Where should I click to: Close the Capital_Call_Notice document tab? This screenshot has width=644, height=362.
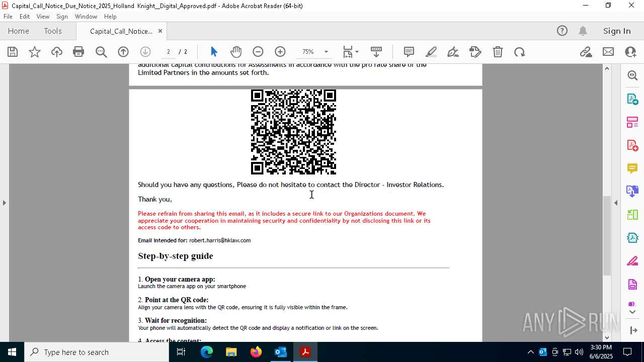click(x=160, y=31)
